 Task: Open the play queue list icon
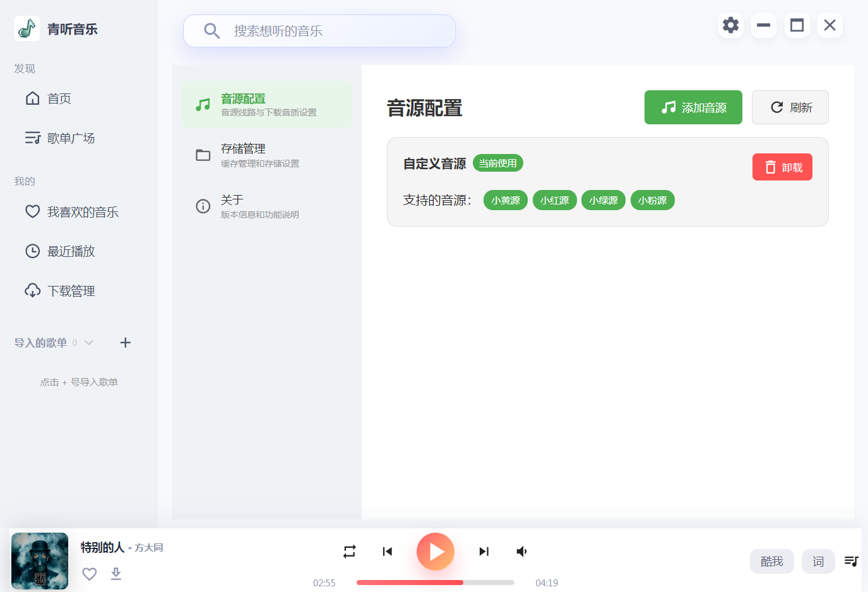(852, 561)
